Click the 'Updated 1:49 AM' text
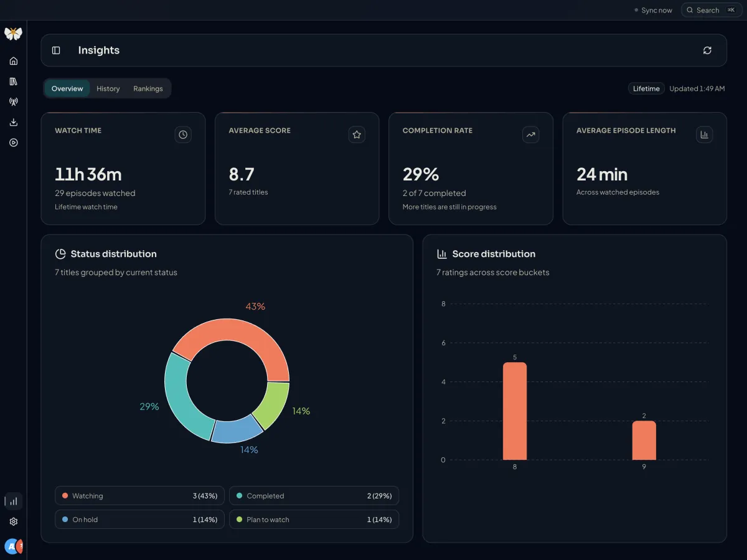 (697, 88)
